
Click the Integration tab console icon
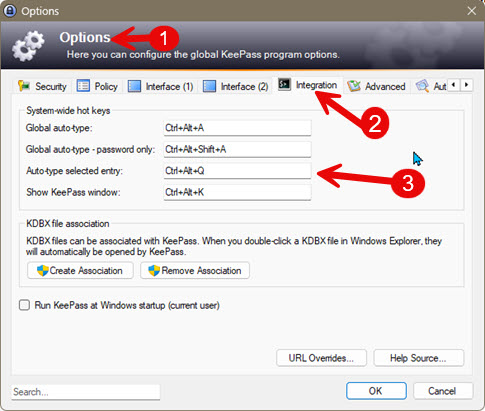pos(284,84)
